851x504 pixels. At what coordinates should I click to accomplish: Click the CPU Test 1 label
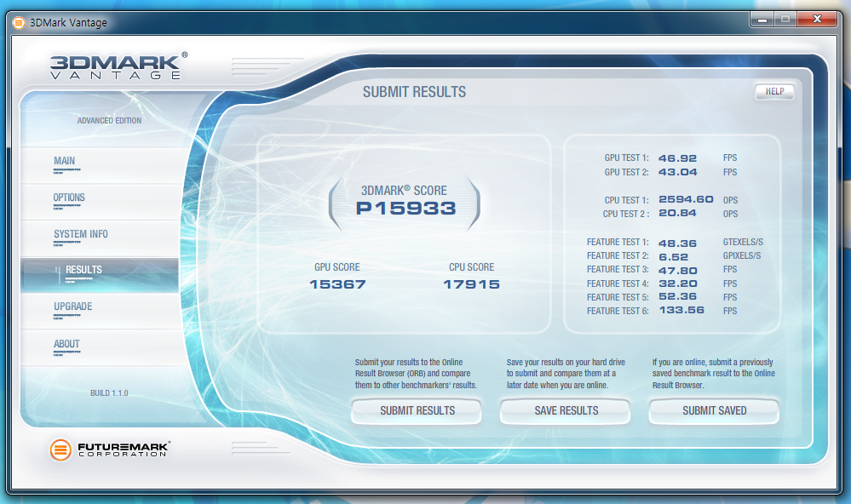tap(627, 200)
